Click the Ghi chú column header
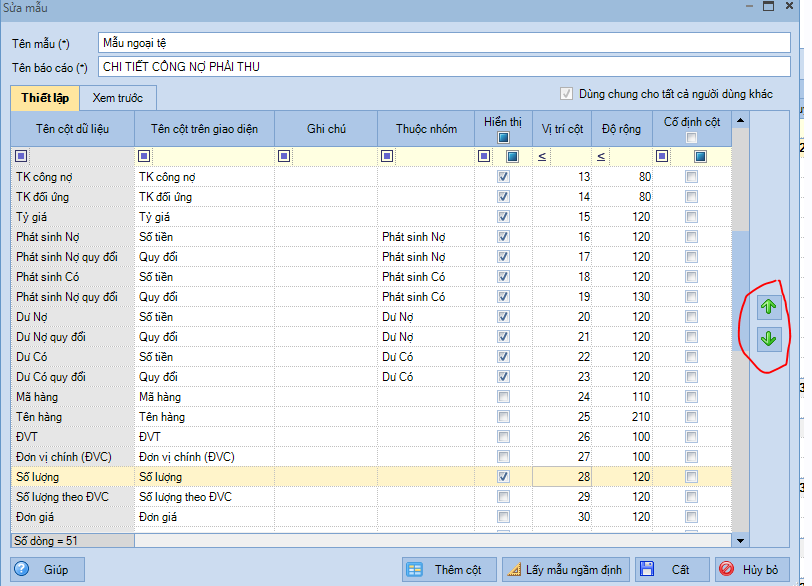The height and width of the screenshot is (586, 812). (326, 129)
